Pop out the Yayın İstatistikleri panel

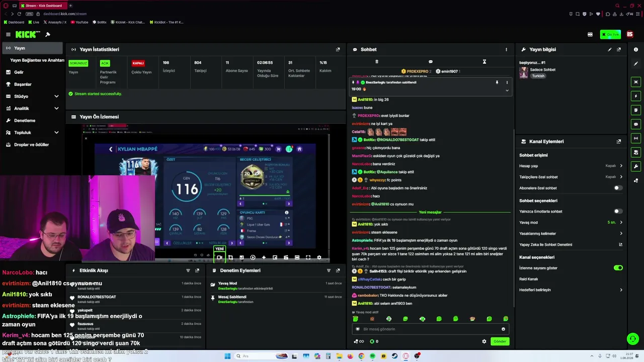338,49
